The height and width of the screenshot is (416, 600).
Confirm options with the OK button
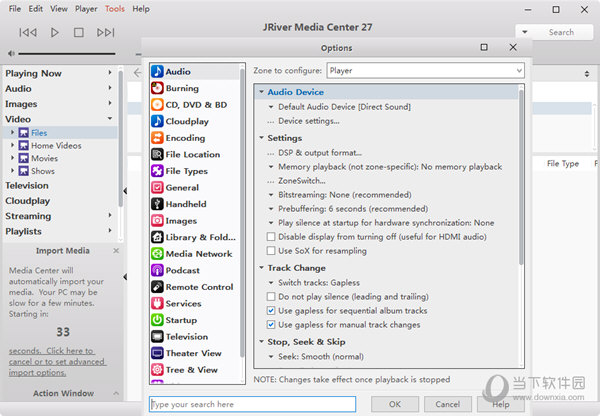point(395,404)
